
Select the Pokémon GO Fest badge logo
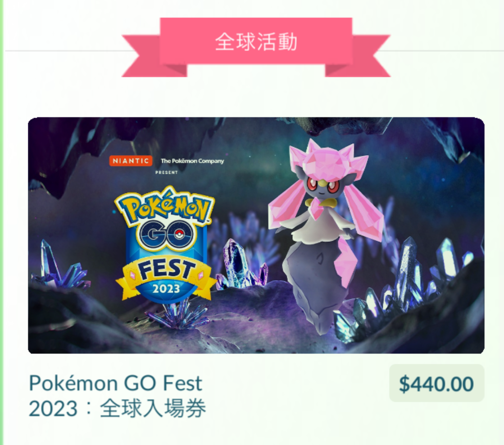(x=166, y=244)
